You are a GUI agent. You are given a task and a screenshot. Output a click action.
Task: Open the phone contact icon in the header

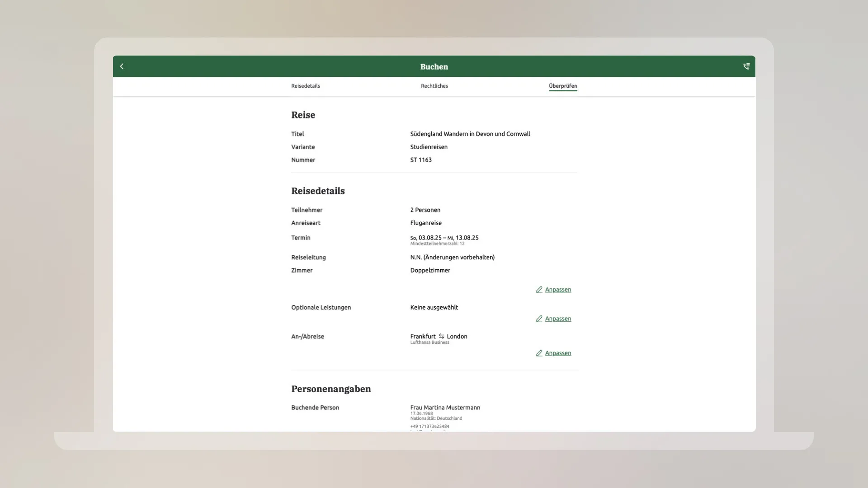tap(747, 66)
